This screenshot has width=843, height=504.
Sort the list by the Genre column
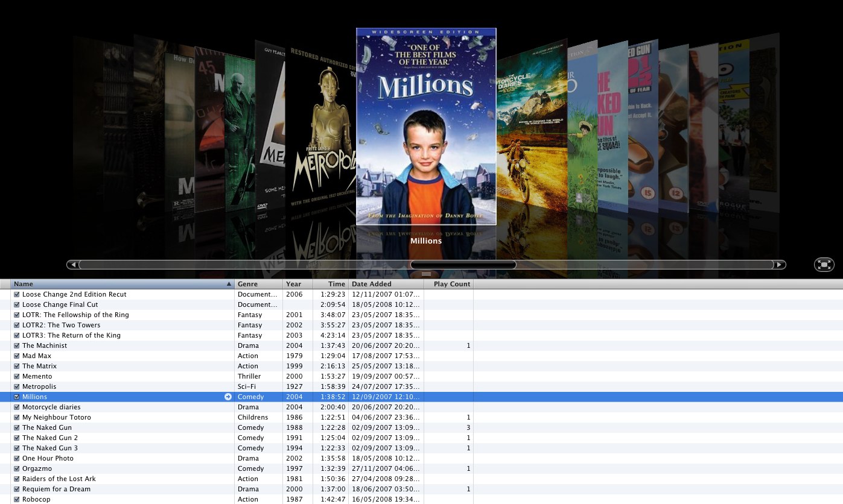click(x=258, y=284)
